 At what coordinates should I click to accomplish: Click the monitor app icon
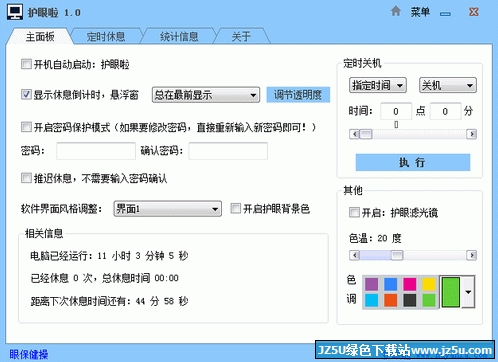tap(15, 12)
